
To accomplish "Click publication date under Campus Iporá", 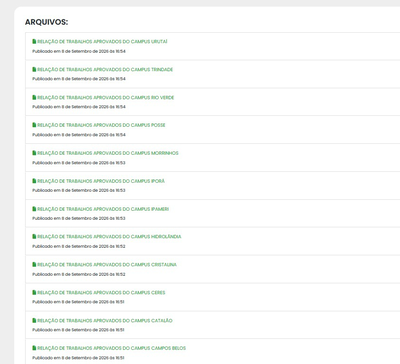I will tap(79, 190).
